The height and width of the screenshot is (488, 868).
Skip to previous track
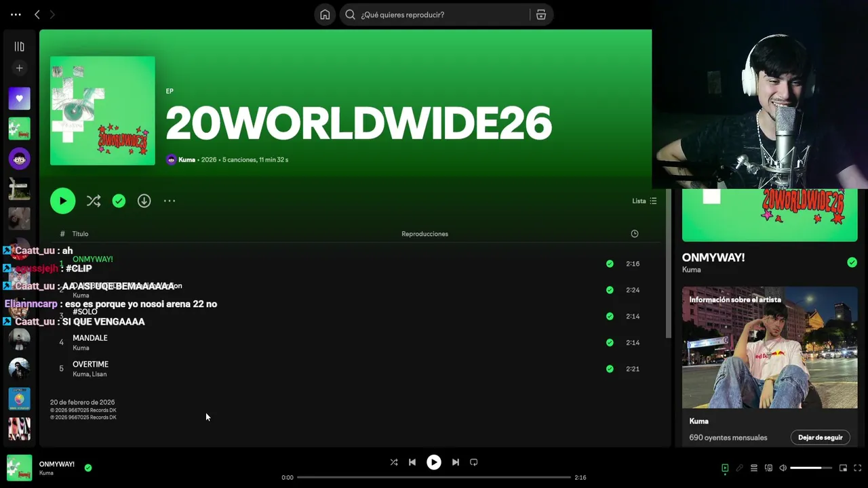[412, 462]
